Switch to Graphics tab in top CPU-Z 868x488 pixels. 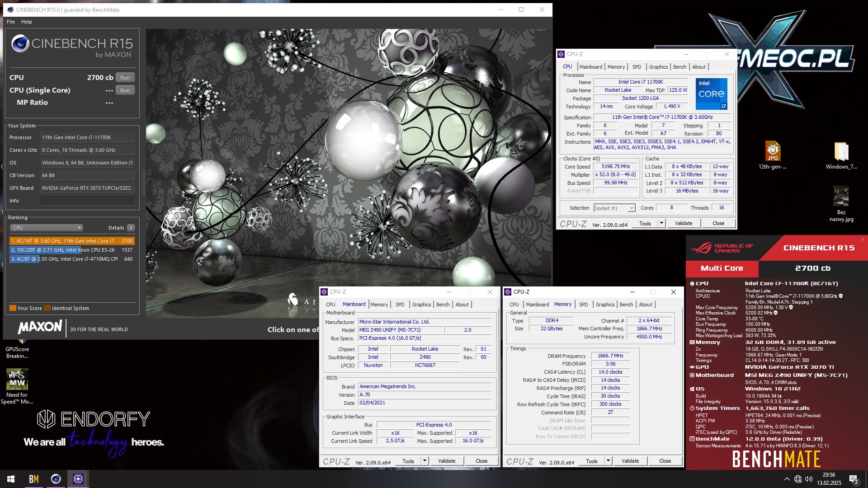tap(658, 67)
